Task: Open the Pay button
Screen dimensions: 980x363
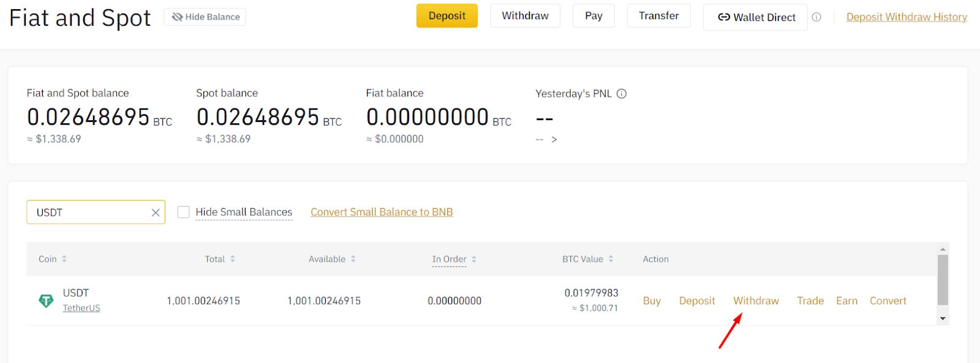Action: (594, 16)
